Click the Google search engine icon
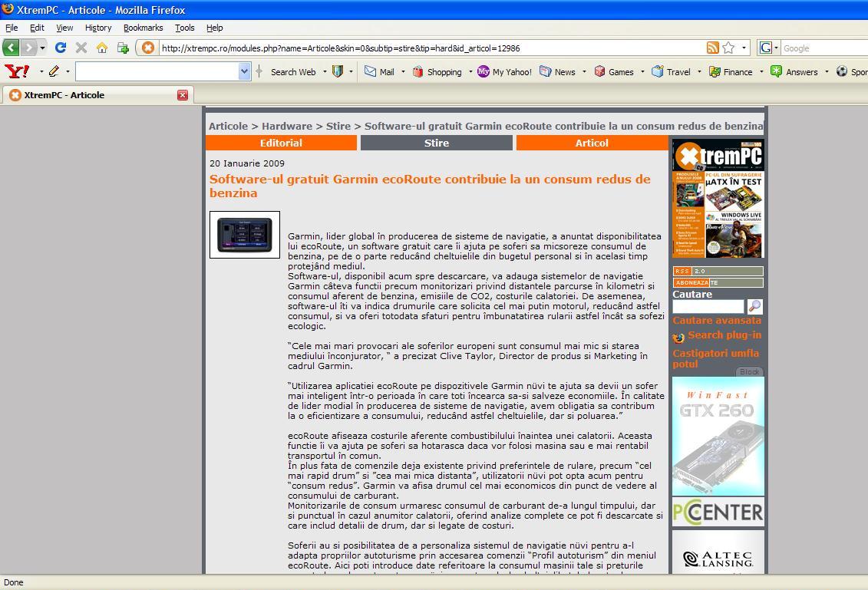 (766, 48)
